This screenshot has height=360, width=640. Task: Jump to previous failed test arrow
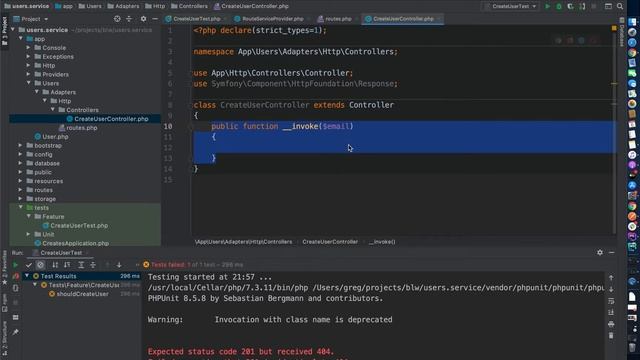point(107,265)
